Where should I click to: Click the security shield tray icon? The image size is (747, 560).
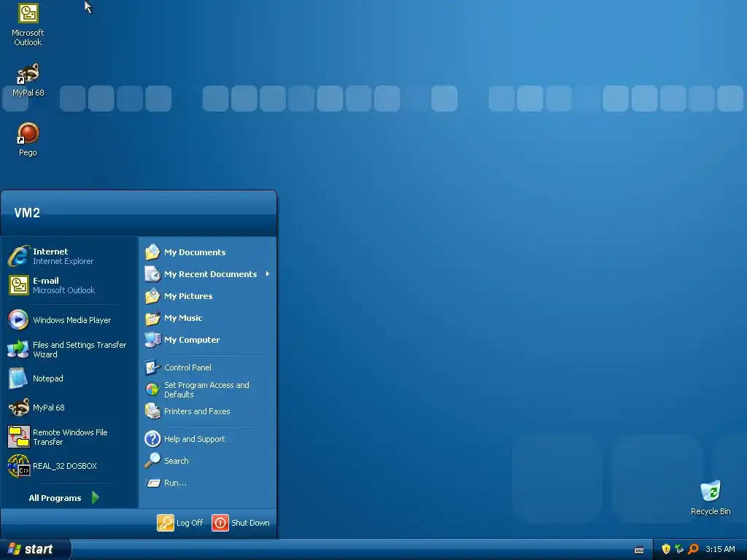pyautogui.click(x=666, y=549)
